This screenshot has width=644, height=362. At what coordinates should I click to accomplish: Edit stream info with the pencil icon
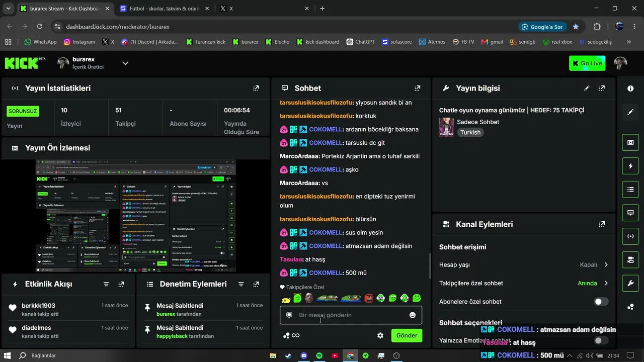click(x=587, y=88)
